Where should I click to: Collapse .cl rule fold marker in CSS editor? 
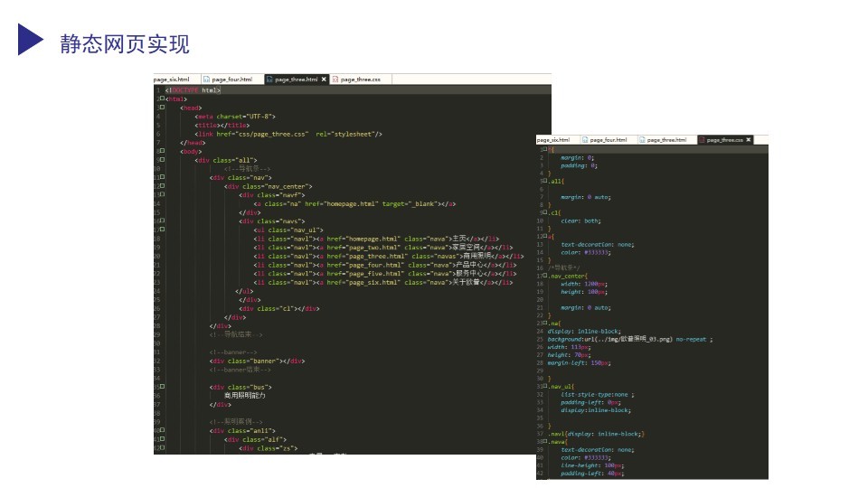coord(545,211)
